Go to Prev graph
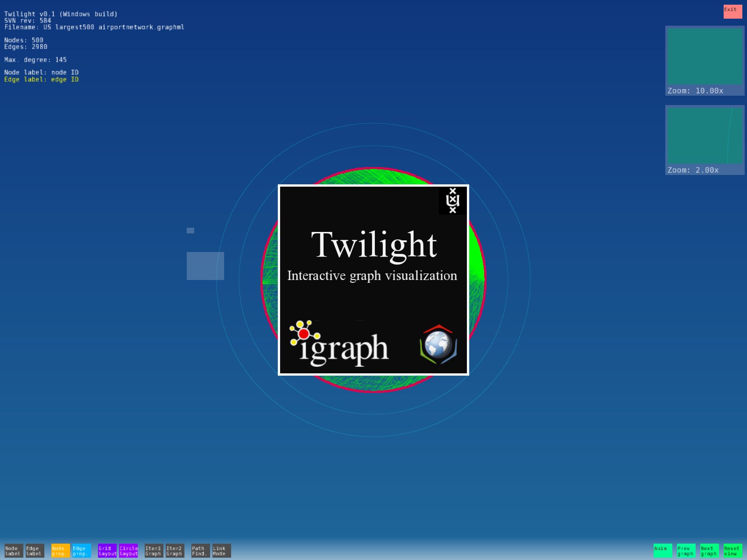 click(x=686, y=551)
